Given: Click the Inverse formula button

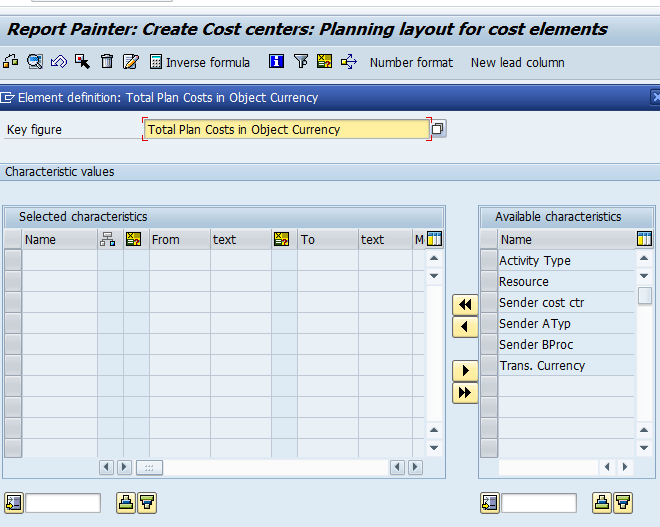Looking at the screenshot, I should (x=200, y=62).
